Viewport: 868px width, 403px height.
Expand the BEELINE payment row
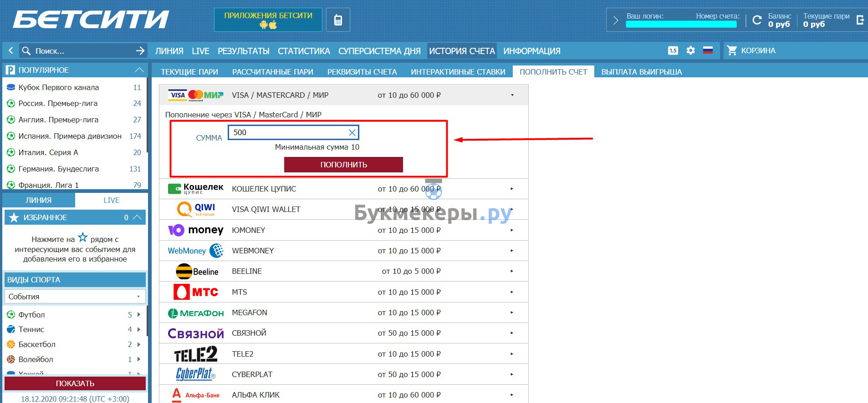point(512,271)
